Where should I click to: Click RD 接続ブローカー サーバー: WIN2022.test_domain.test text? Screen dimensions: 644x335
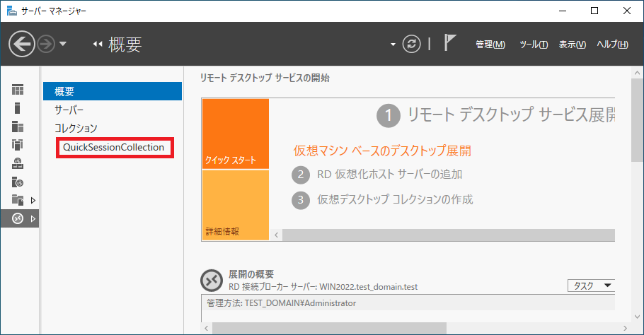pos(323,287)
